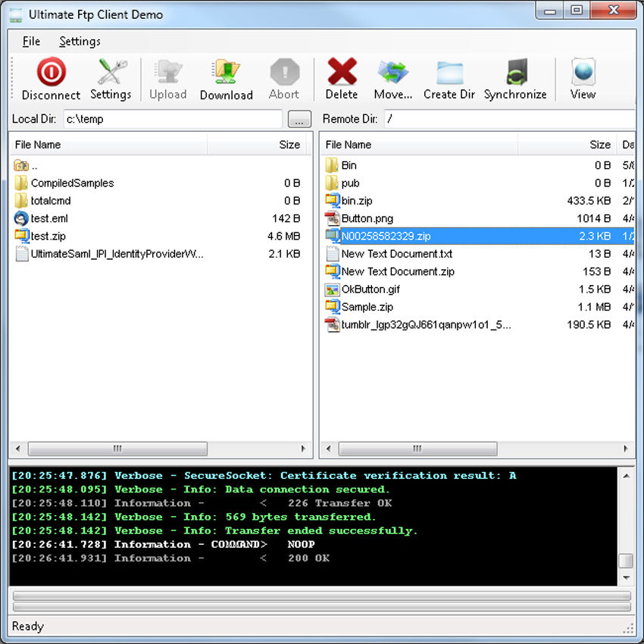Click the '569 bytes transferred' log line
The image size is (644, 644).
(193, 517)
